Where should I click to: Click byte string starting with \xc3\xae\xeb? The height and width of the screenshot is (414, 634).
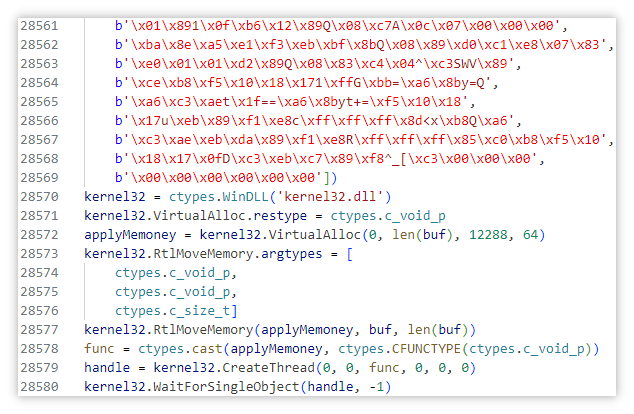(x=361, y=140)
